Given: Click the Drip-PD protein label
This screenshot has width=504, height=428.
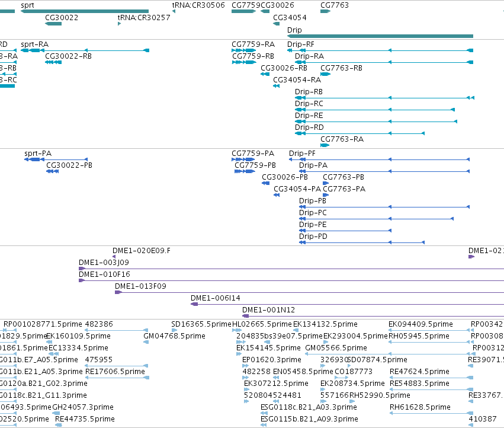Looking at the screenshot, I should pyautogui.click(x=313, y=236).
